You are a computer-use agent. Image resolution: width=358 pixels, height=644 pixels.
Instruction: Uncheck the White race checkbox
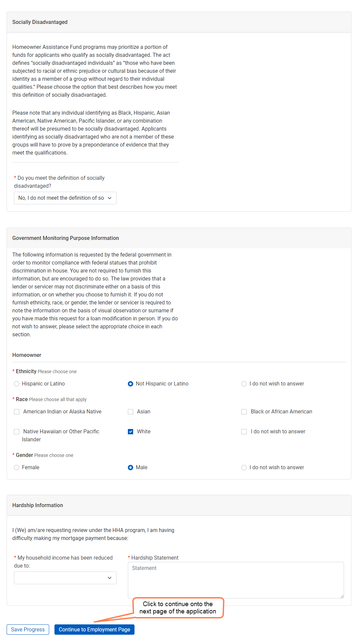[x=131, y=432]
